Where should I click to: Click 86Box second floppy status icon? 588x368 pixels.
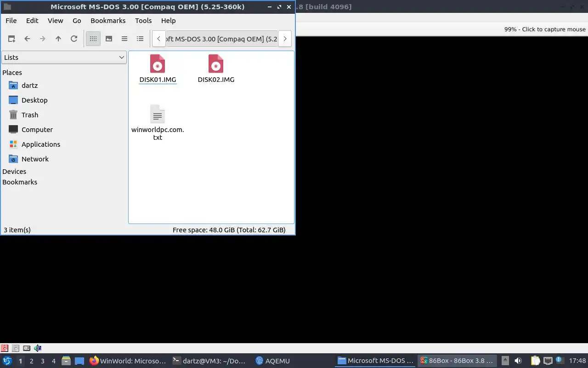16,348
